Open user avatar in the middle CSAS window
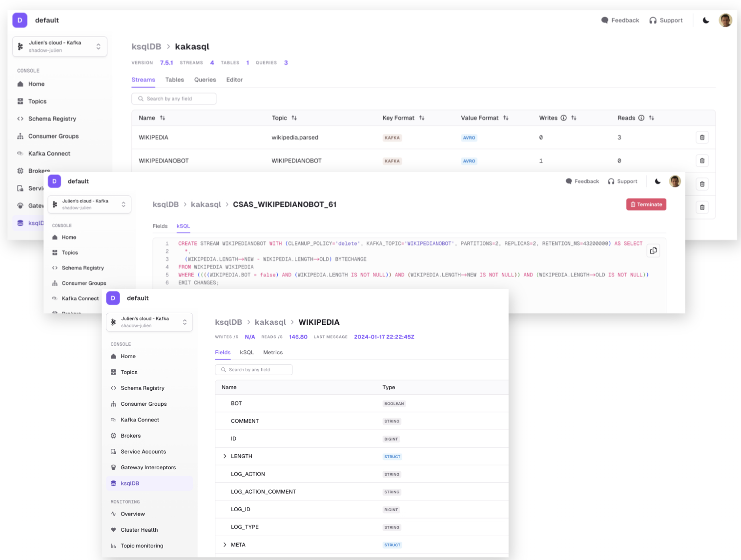The width and height of the screenshot is (741, 560). [x=675, y=181]
